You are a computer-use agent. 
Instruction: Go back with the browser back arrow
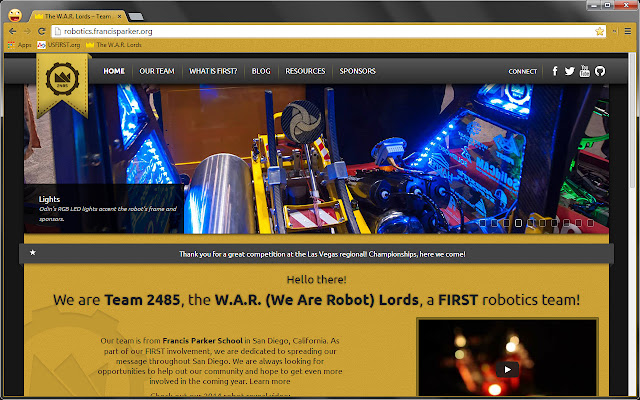13,31
